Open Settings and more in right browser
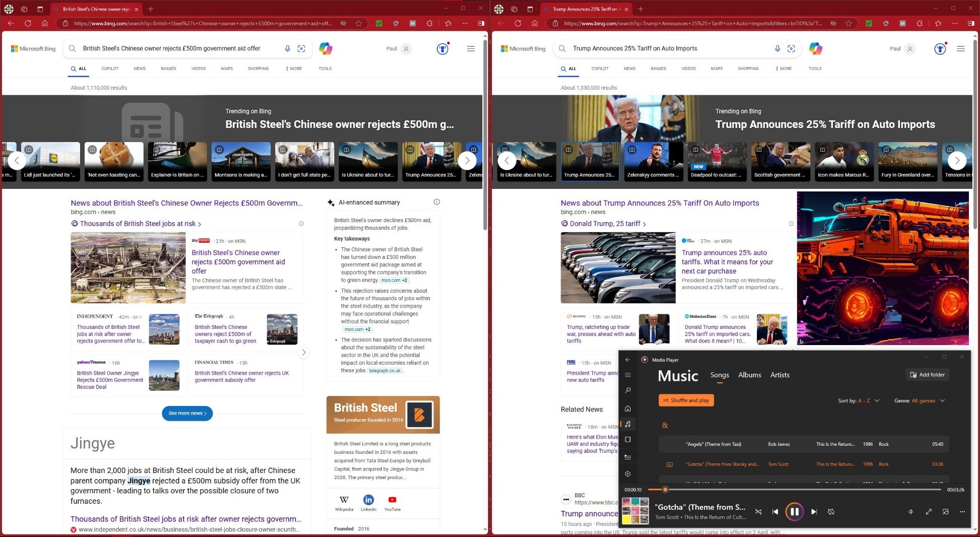Image resolution: width=980 pixels, height=537 pixels. [x=955, y=23]
